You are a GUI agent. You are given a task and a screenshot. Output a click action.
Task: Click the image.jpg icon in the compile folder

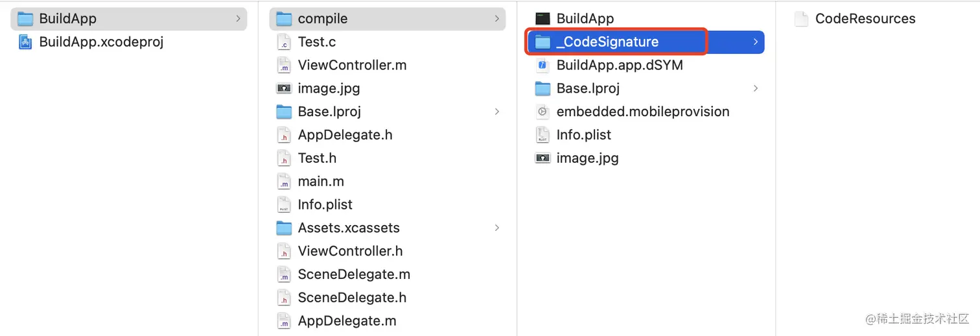(x=284, y=88)
